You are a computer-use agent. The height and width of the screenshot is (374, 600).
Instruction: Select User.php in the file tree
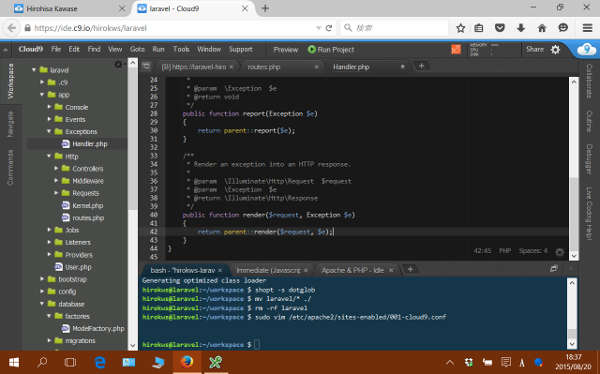[78, 267]
